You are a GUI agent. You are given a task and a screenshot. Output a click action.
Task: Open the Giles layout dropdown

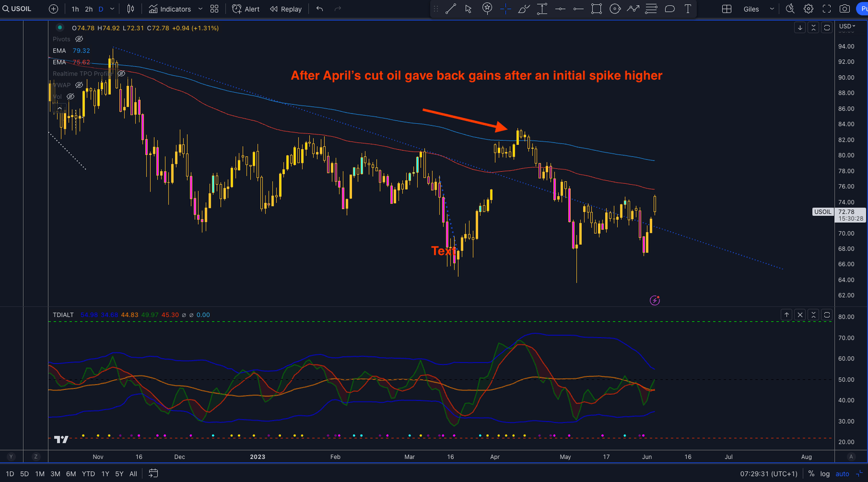[x=771, y=9]
